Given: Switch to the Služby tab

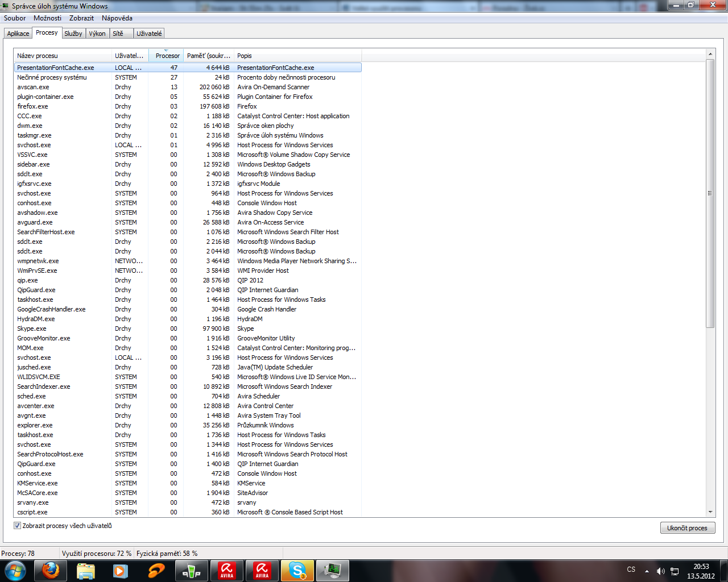Looking at the screenshot, I should point(73,34).
